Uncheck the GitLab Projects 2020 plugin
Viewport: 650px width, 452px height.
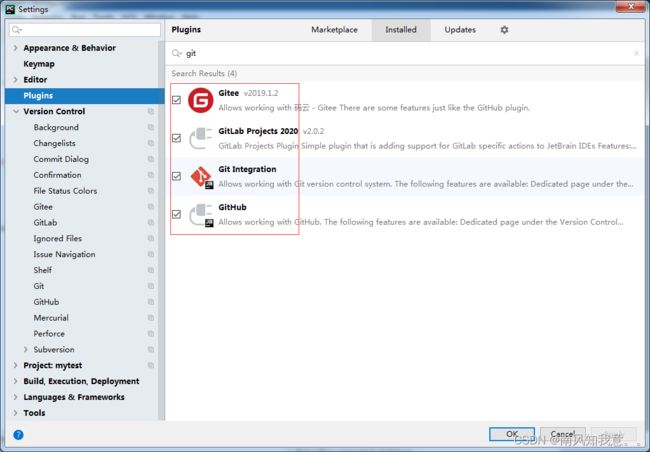pyautogui.click(x=177, y=138)
